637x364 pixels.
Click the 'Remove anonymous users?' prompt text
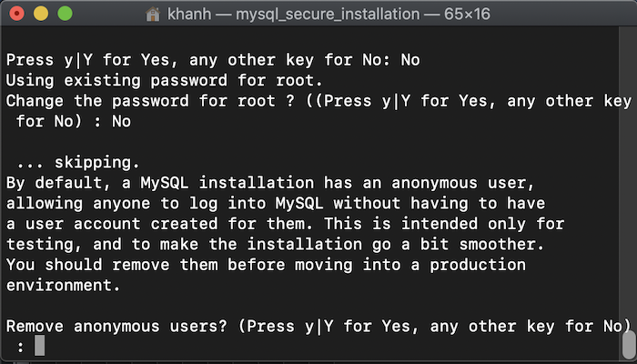point(116,326)
